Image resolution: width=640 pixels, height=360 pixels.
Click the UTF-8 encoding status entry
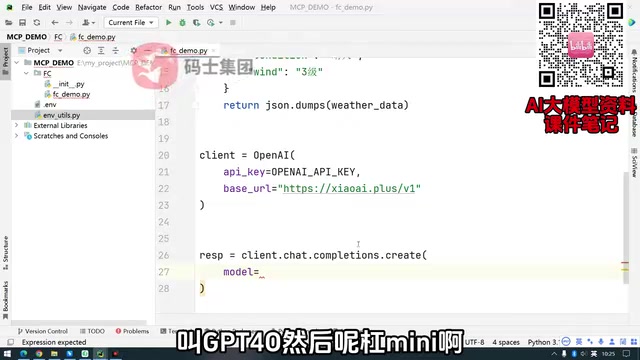coord(474,342)
